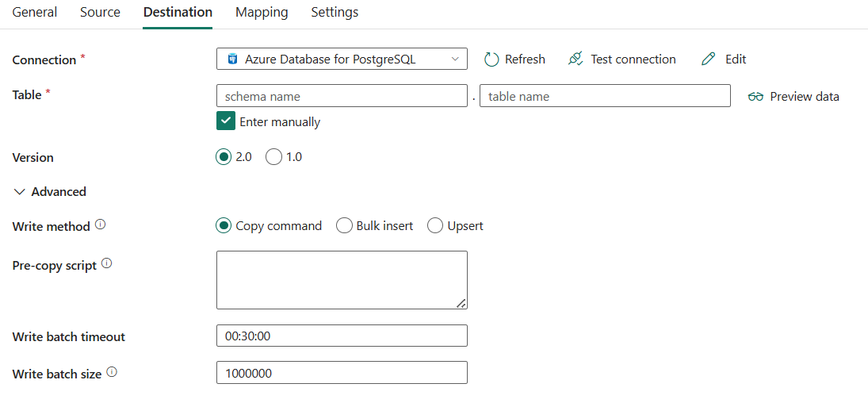Open the Write batch size info icon
Image resolution: width=868 pixels, height=403 pixels.
[x=112, y=373]
